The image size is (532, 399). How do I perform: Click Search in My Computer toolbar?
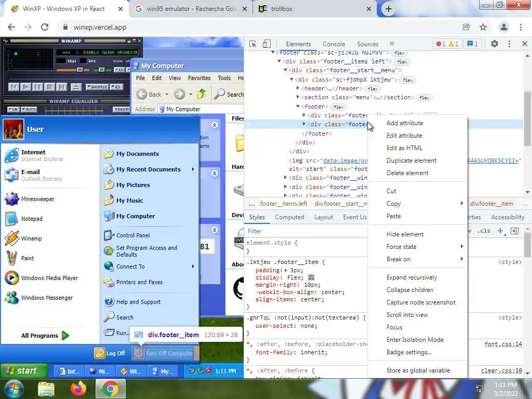(229, 94)
